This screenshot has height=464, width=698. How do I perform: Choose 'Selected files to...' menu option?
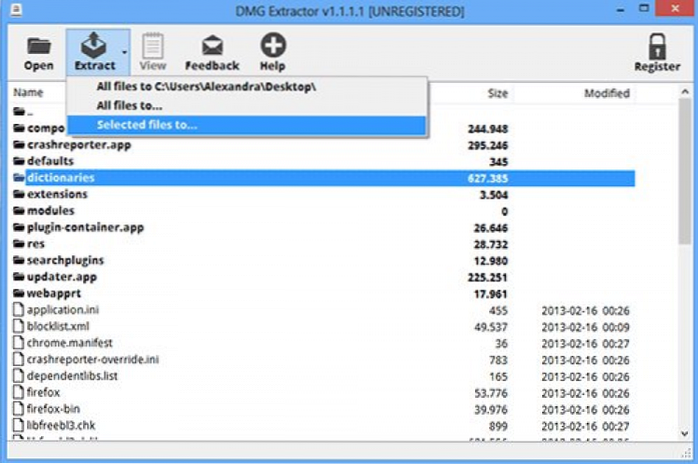click(147, 125)
